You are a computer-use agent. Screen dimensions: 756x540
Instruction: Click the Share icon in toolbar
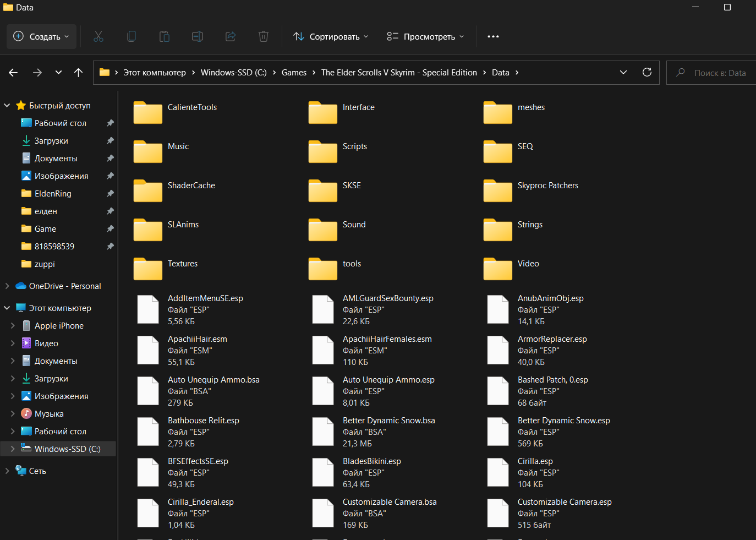coord(231,37)
